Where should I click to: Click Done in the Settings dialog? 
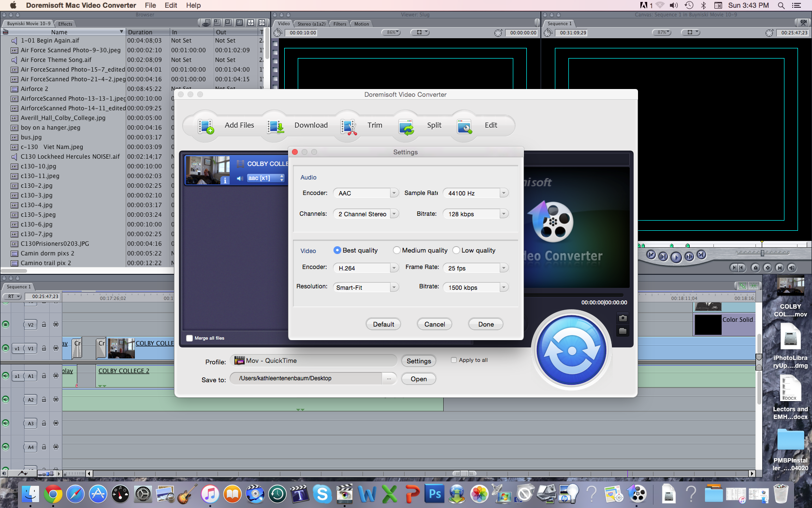(x=486, y=324)
